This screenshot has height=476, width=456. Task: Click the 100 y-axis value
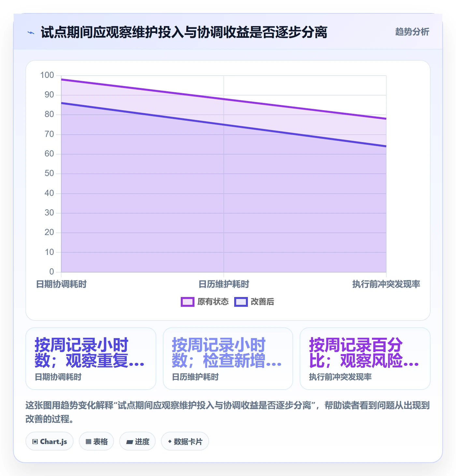click(47, 75)
